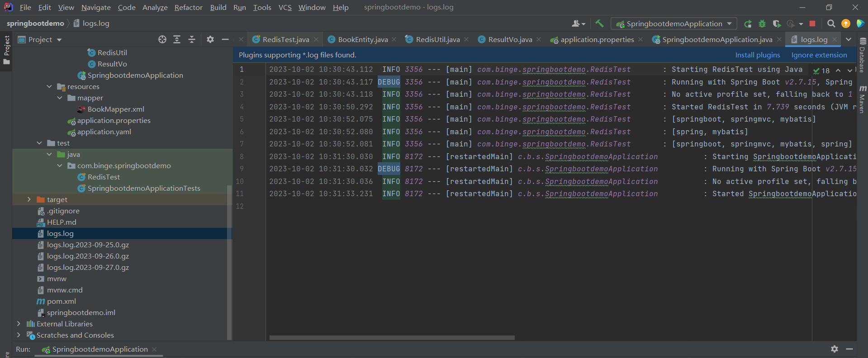Run with Coverage using the shield icon
This screenshot has width=868, height=358.
pyautogui.click(x=777, y=24)
